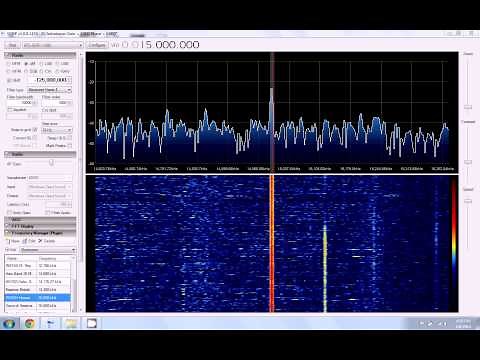Expand the FFT Display panel
This screenshot has height=360, width=480.
click(40, 226)
